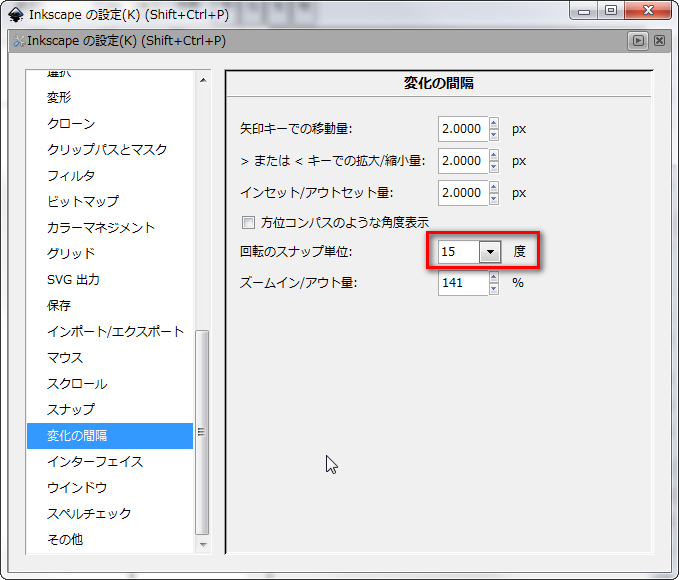The height and width of the screenshot is (580, 679).
Task: Click category list scrollbar up arrow
Action: coord(203,80)
